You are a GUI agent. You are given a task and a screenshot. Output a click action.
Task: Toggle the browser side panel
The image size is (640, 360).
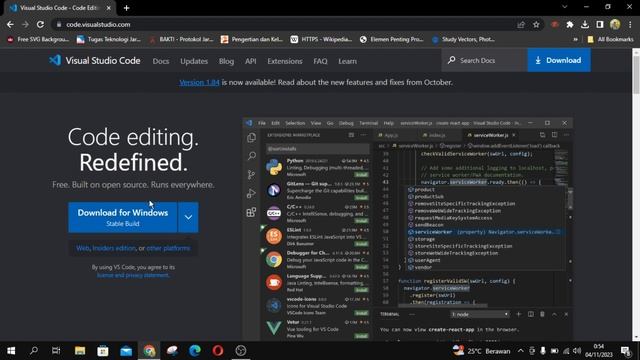click(x=600, y=25)
